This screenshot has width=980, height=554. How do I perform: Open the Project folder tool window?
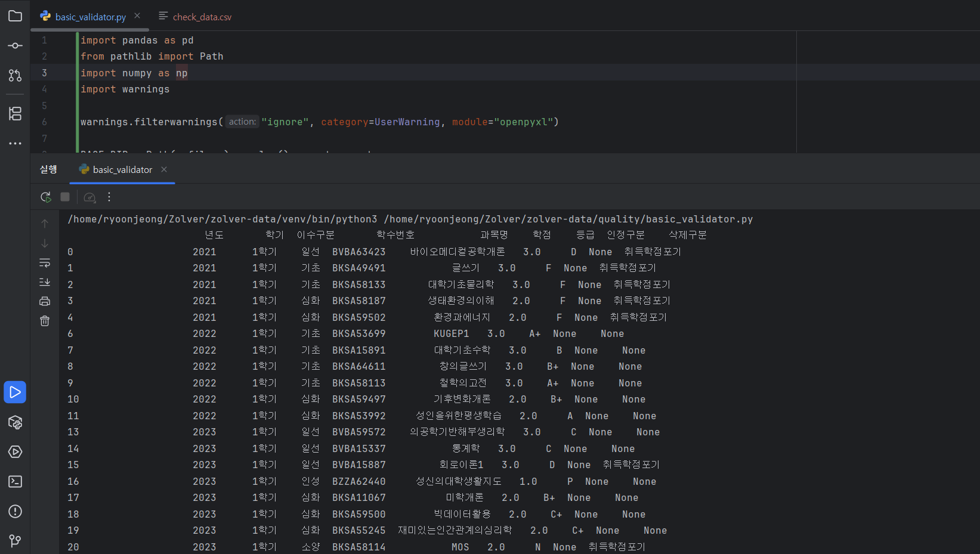pos(15,16)
